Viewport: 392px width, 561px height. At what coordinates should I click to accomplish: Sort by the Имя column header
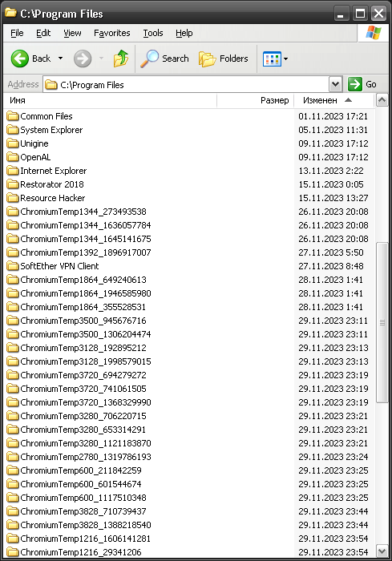(x=110, y=100)
